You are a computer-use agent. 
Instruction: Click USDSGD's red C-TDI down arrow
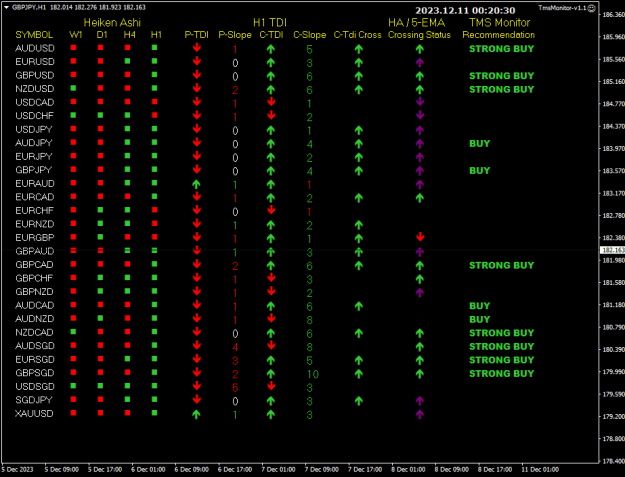(x=271, y=386)
